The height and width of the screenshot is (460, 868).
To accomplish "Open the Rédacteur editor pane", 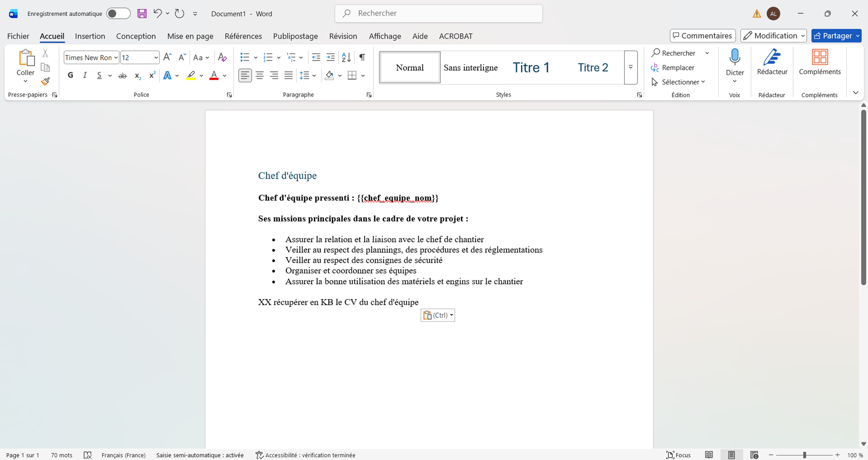I will 772,63.
